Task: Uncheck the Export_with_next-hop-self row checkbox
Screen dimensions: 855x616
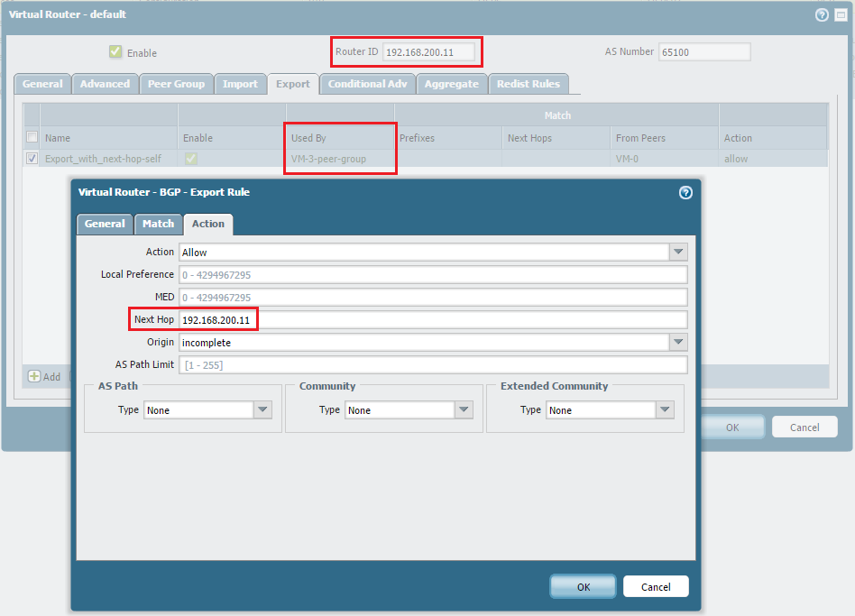Action: [32, 159]
